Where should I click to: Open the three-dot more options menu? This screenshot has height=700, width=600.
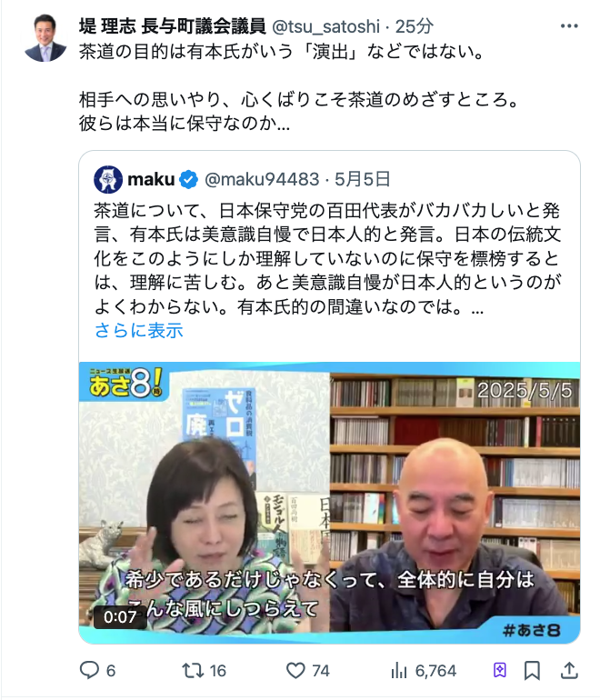pos(569,25)
